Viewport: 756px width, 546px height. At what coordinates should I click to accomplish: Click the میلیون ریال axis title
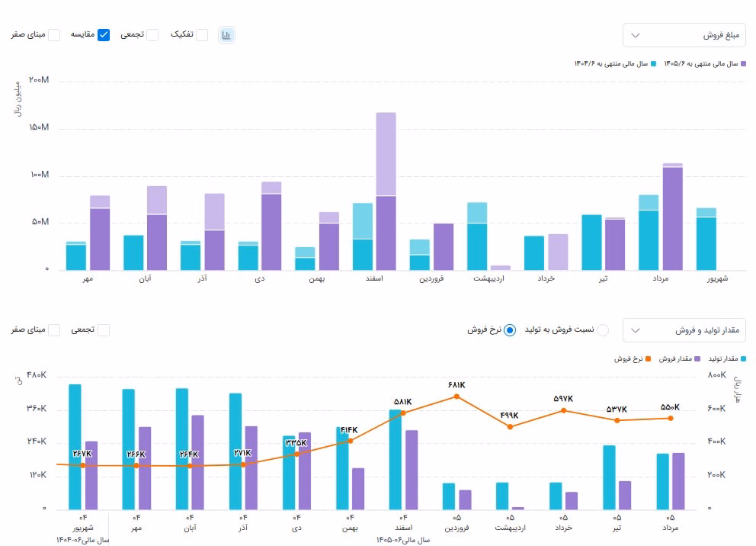click(18, 99)
